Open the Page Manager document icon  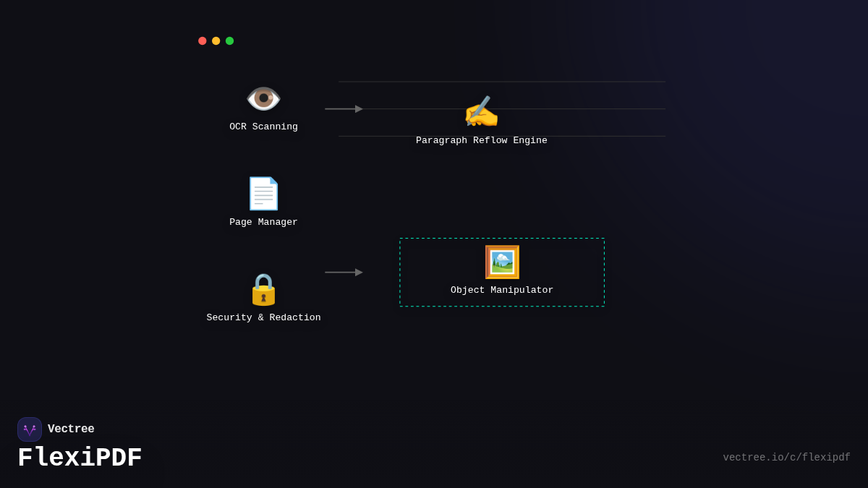(263, 194)
